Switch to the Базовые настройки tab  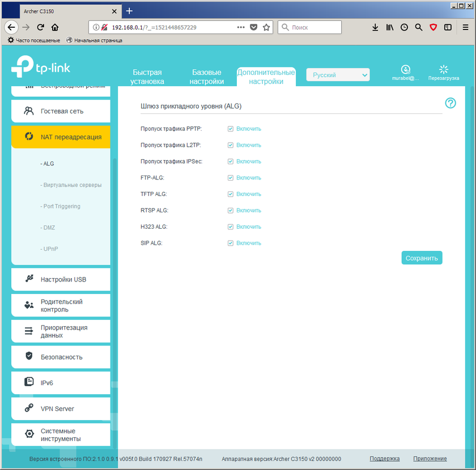(x=207, y=77)
